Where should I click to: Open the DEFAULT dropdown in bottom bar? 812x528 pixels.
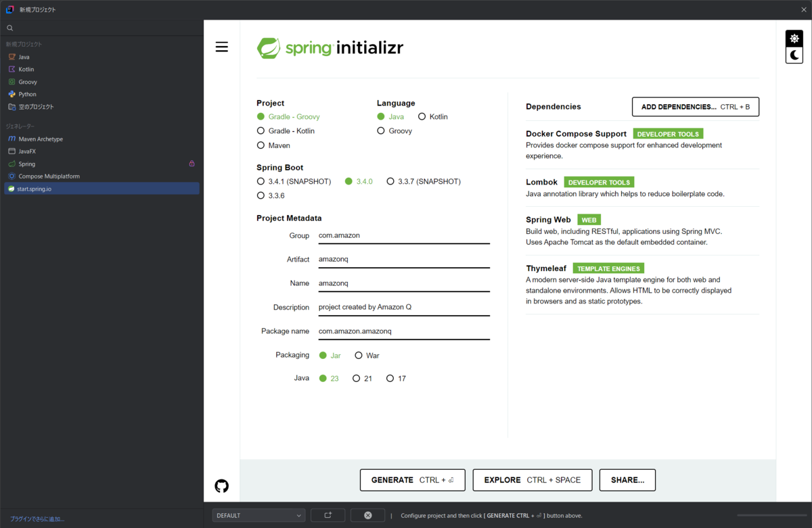click(x=258, y=515)
